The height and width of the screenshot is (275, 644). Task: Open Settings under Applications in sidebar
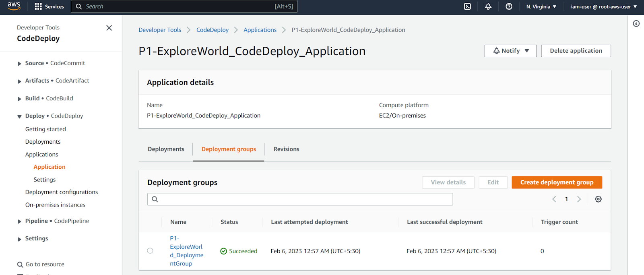[x=44, y=180]
